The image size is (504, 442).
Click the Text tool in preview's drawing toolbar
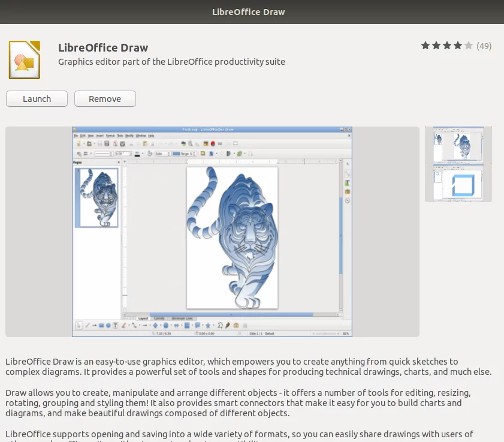tap(116, 326)
